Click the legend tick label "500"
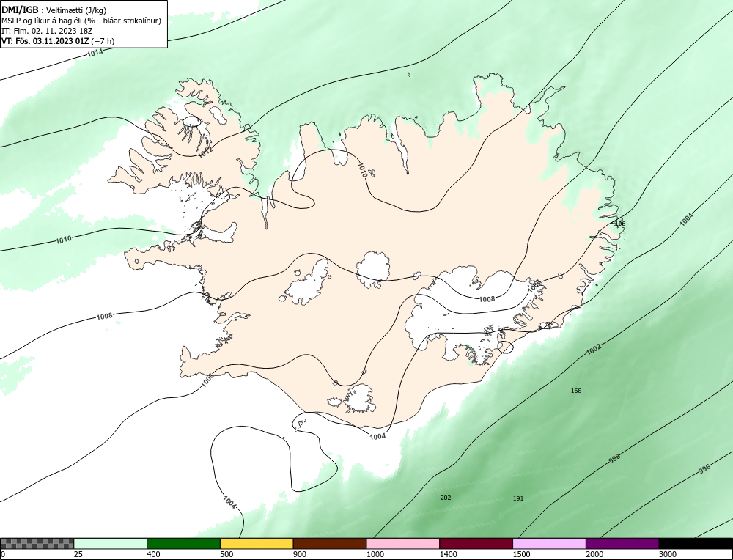 (x=226, y=554)
